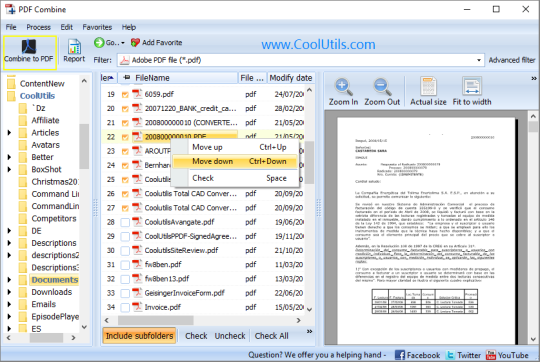Set preview to Fit to width
540x362 pixels.
tap(472, 92)
